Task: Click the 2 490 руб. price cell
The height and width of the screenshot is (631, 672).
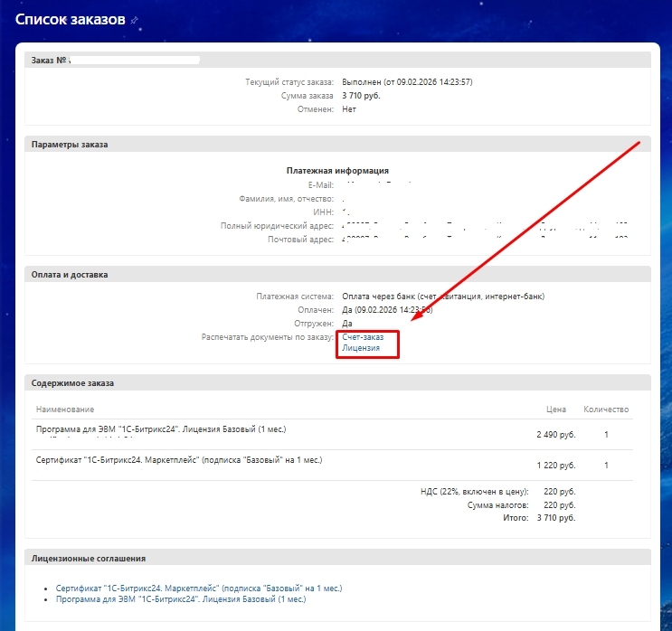Action: (x=556, y=434)
